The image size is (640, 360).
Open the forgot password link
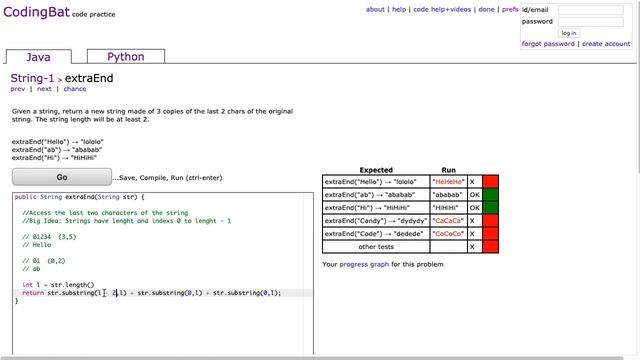click(548, 44)
